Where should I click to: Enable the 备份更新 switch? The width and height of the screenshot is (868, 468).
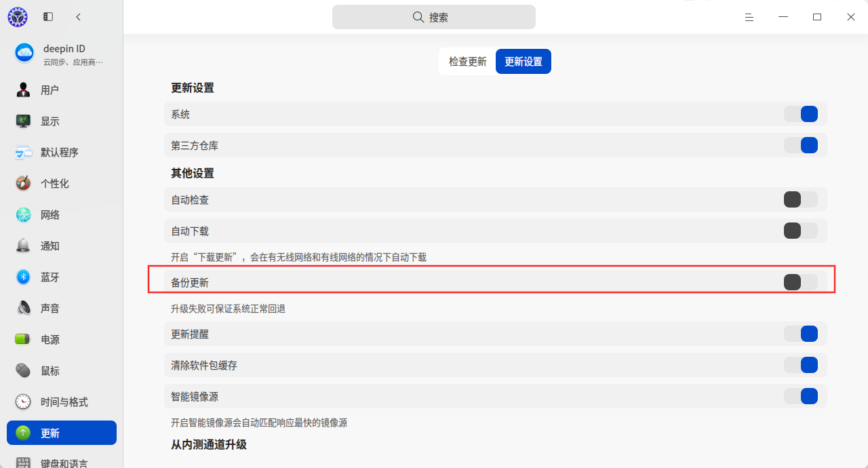point(801,282)
